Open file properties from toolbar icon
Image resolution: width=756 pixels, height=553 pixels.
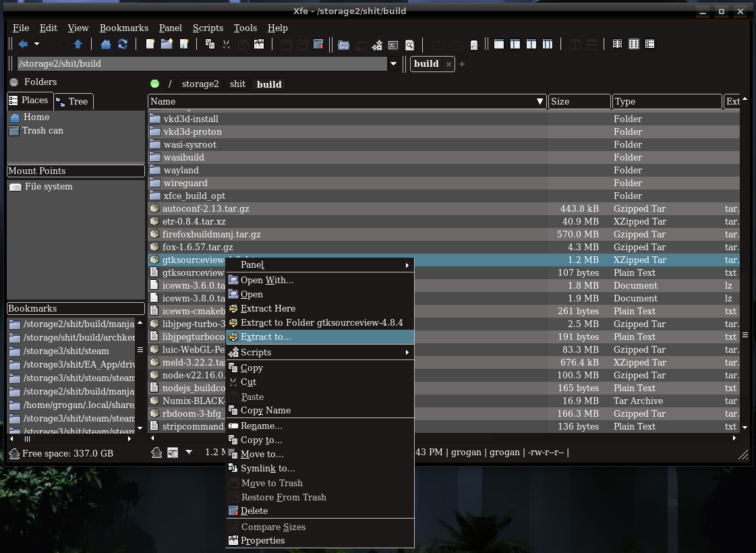[260, 45]
